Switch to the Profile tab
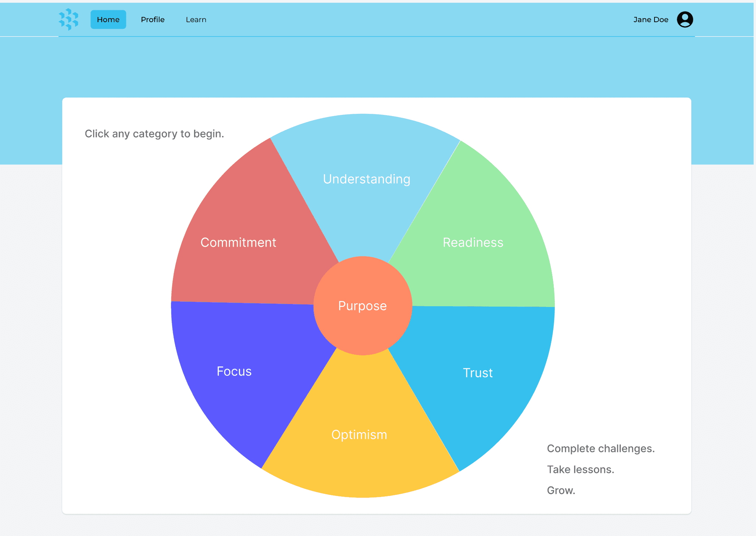 tap(152, 19)
